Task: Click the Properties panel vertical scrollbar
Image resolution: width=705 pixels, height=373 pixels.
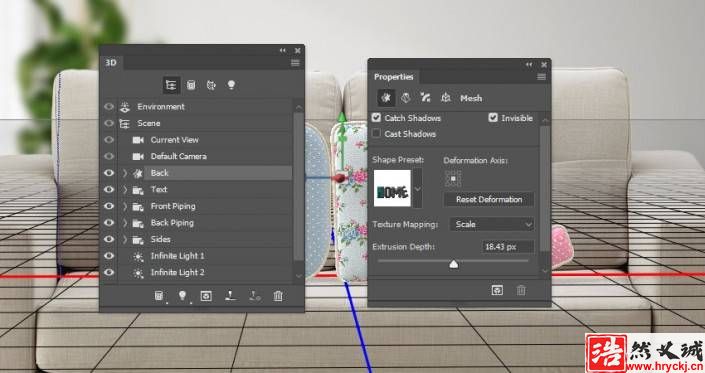Action: click(x=544, y=189)
